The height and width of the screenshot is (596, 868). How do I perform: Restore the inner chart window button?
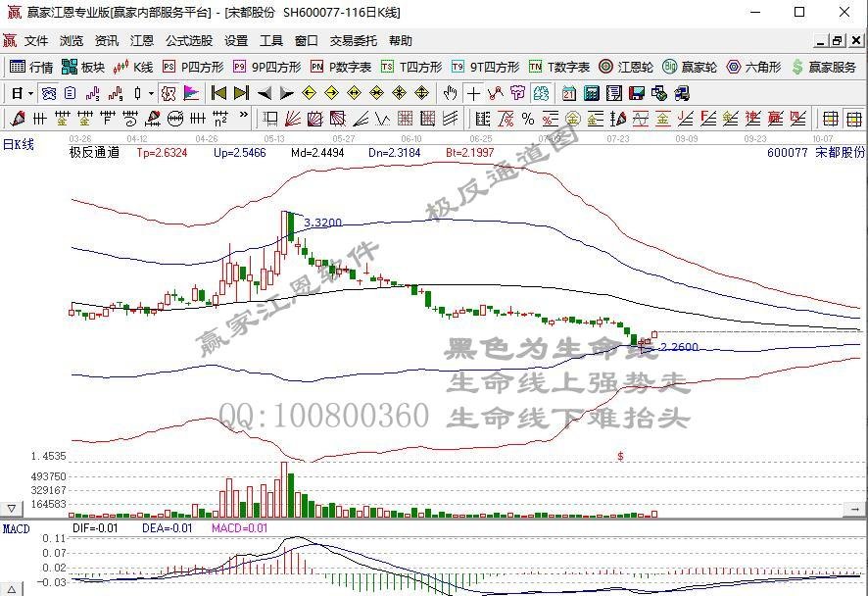[838, 40]
